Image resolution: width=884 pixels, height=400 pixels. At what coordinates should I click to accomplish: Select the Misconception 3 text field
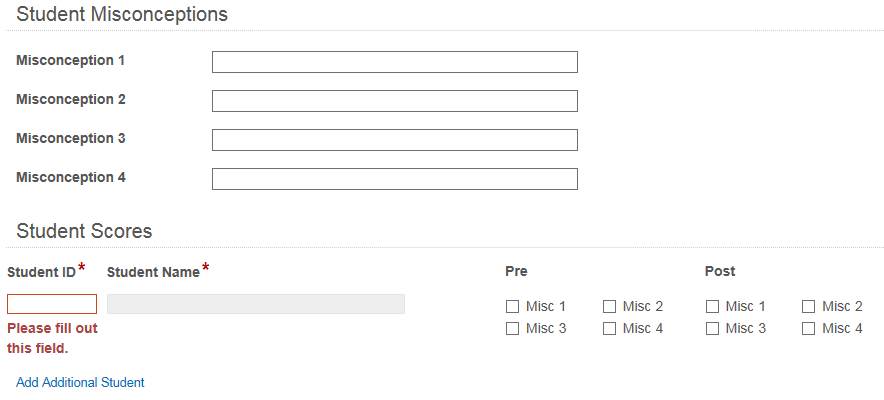[394, 140]
